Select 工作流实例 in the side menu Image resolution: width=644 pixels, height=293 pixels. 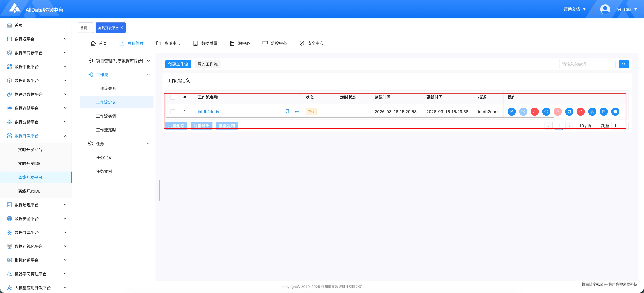coord(106,116)
